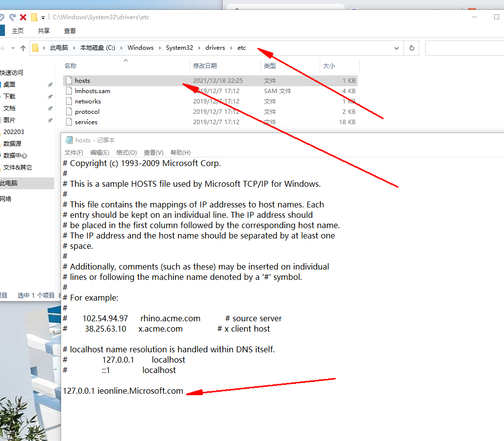The image size is (504, 441).
Task: Click the folder icon in the Explorer title bar
Action: [x=34, y=17]
